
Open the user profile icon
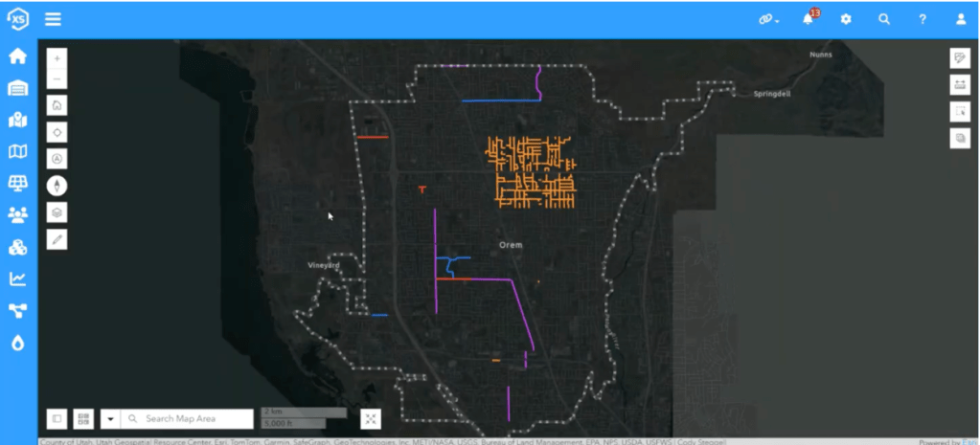(x=961, y=19)
